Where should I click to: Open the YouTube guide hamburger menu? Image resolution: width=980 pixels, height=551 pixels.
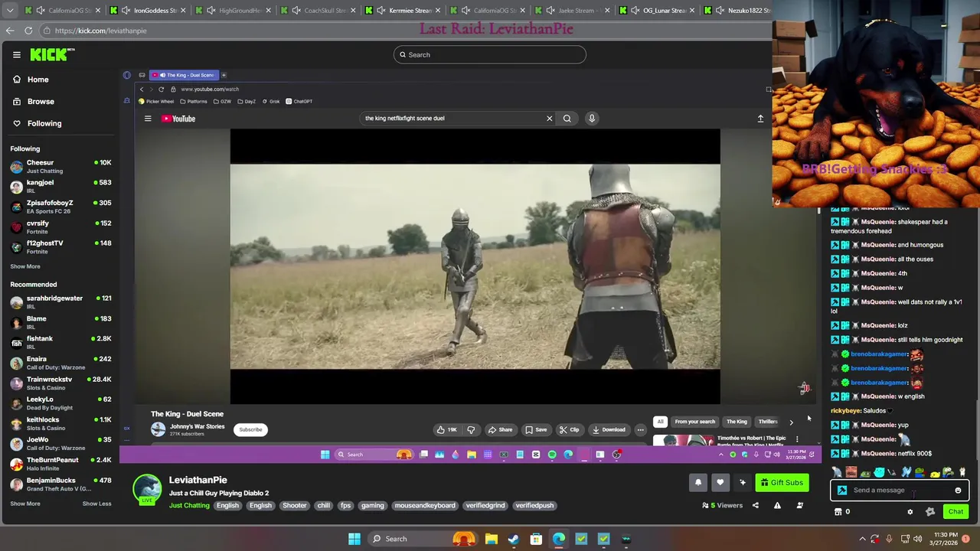point(148,119)
